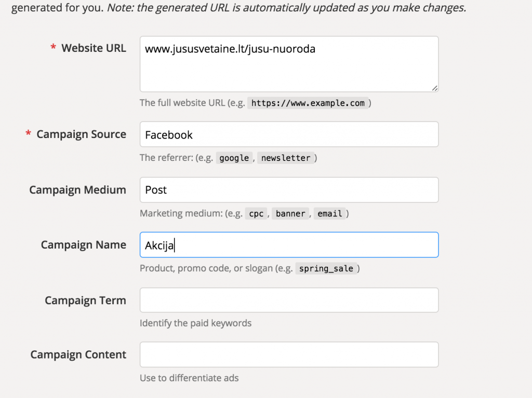The height and width of the screenshot is (398, 532).
Task: Click the banner example medium tag
Action: coord(290,214)
